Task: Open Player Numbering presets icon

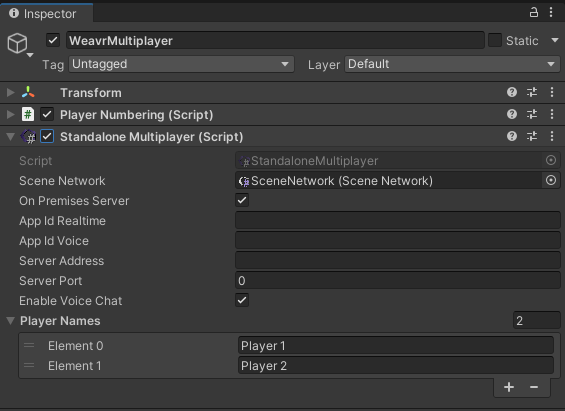Action: tap(532, 114)
